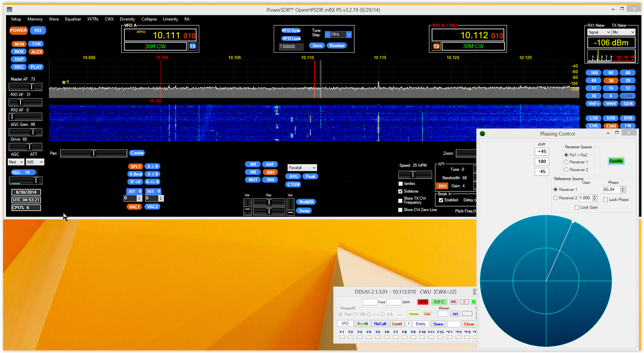Open the Panafall display mode dropdown
This screenshot has width=644, height=353.
click(302, 168)
